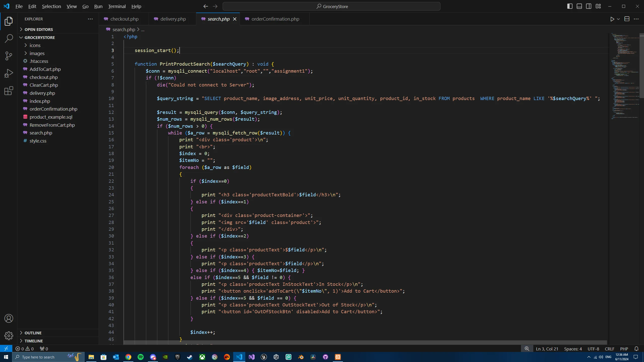Toggle the bottom panel layout button
Image resolution: width=644 pixels, height=362 pixels.
[x=579, y=6]
